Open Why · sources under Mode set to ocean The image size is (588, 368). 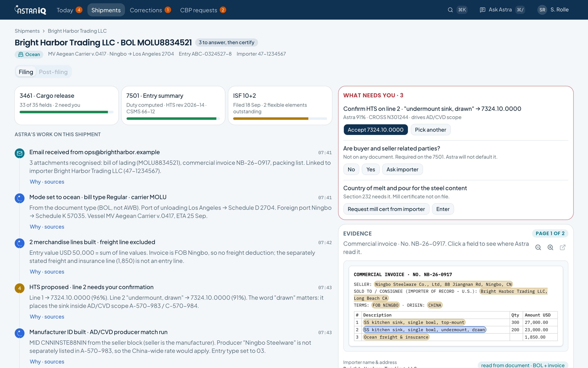47,227
